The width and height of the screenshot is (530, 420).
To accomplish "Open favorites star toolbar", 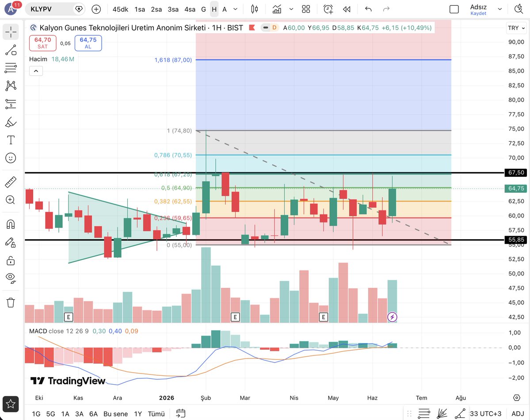I will click(x=11, y=404).
